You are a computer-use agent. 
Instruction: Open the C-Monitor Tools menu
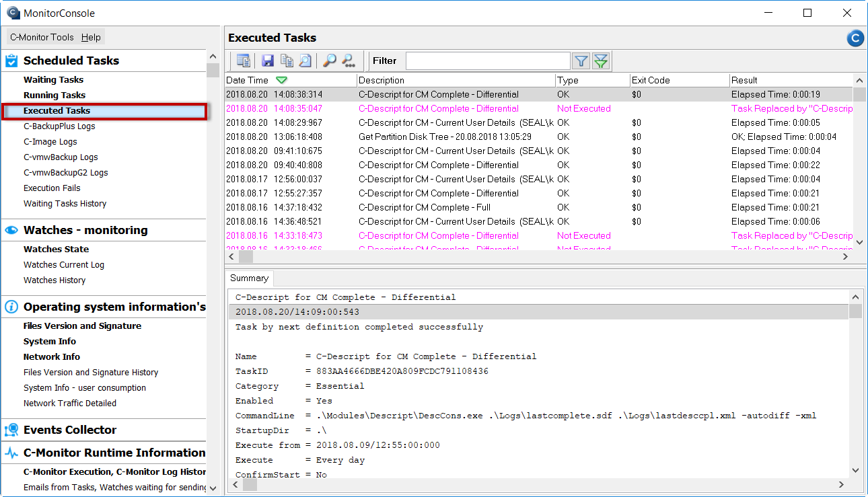click(x=42, y=37)
